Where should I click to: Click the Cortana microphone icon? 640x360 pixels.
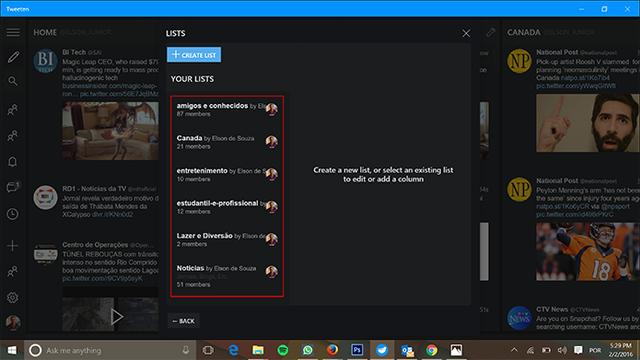186,350
